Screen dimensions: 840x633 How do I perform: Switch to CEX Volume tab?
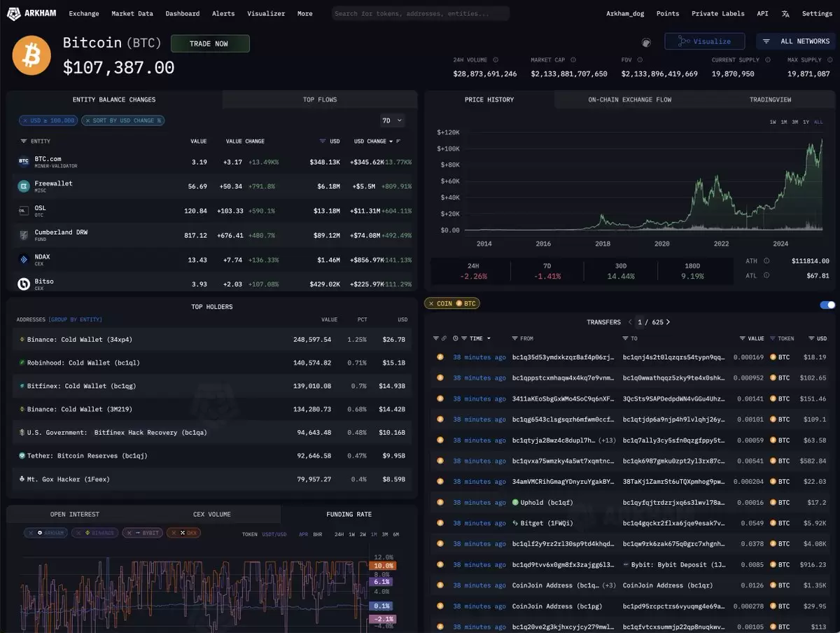pos(211,514)
